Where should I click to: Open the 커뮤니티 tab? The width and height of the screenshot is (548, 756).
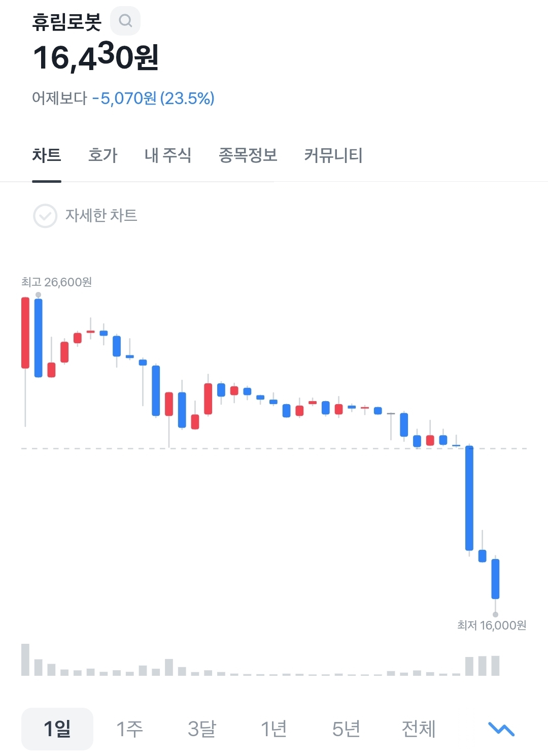(333, 155)
